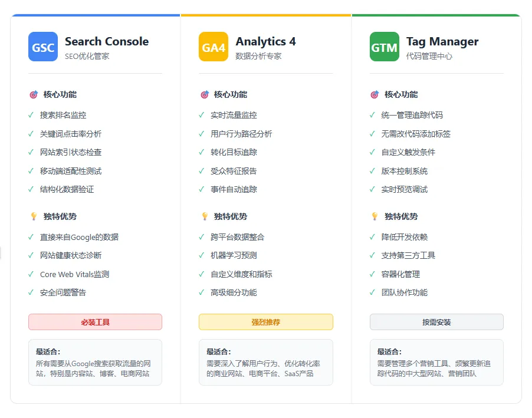Screen dimensions: 532x418
Task: Click the 最适合 box under Analytics 4
Action: (266, 362)
